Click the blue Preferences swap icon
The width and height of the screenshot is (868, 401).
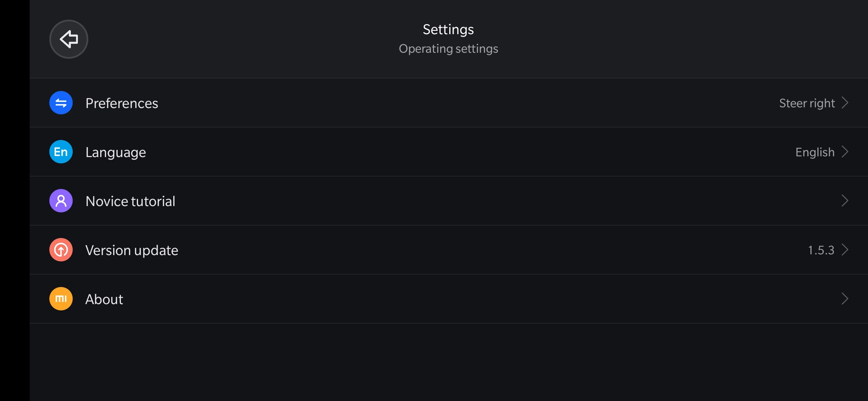(x=61, y=103)
